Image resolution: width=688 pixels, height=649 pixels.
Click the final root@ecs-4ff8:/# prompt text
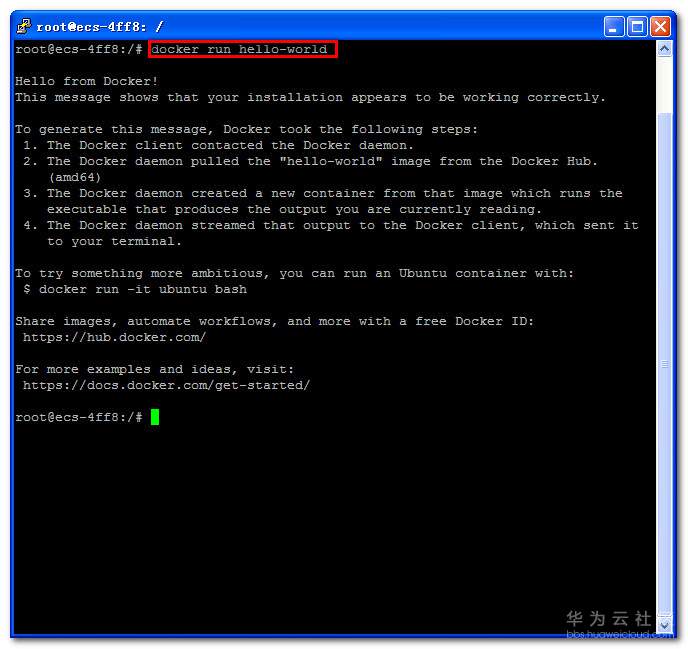pyautogui.click(x=79, y=417)
